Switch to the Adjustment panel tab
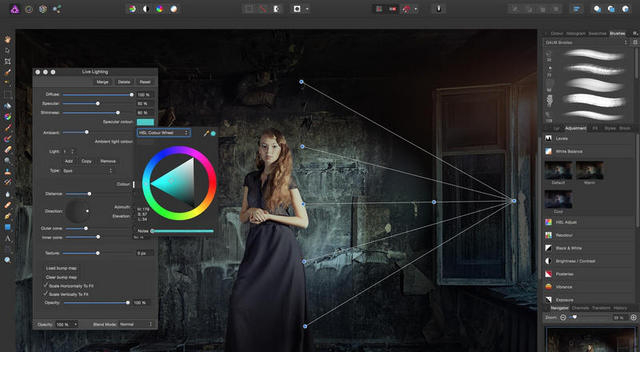Screen dimensions: 640x366 coord(575,128)
